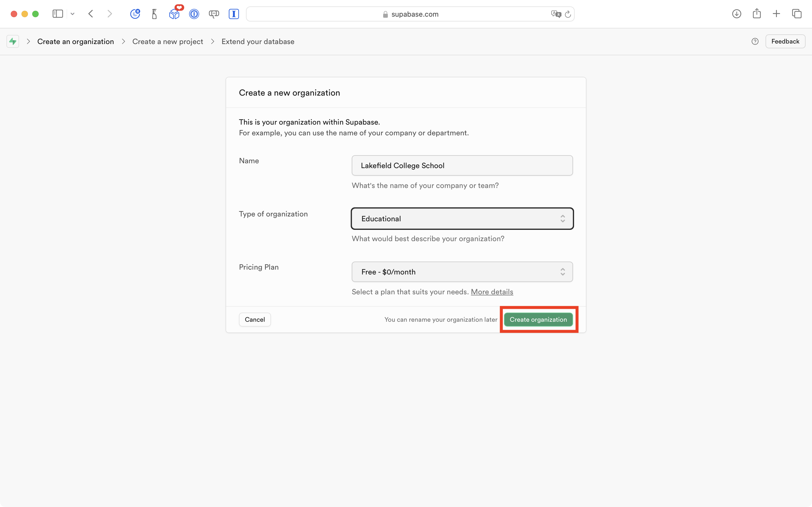This screenshot has height=507, width=812.
Task: Open the Safari downloads icon
Action: [x=736, y=14]
